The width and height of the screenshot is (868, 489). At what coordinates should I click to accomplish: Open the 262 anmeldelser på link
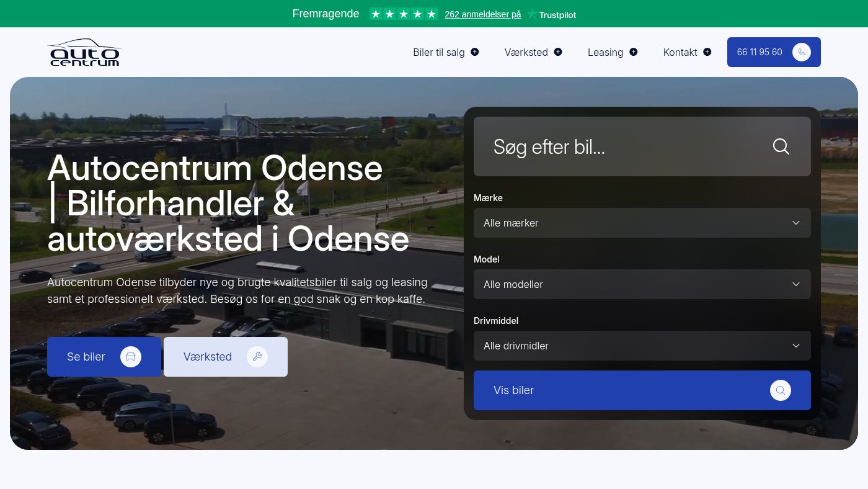483,14
